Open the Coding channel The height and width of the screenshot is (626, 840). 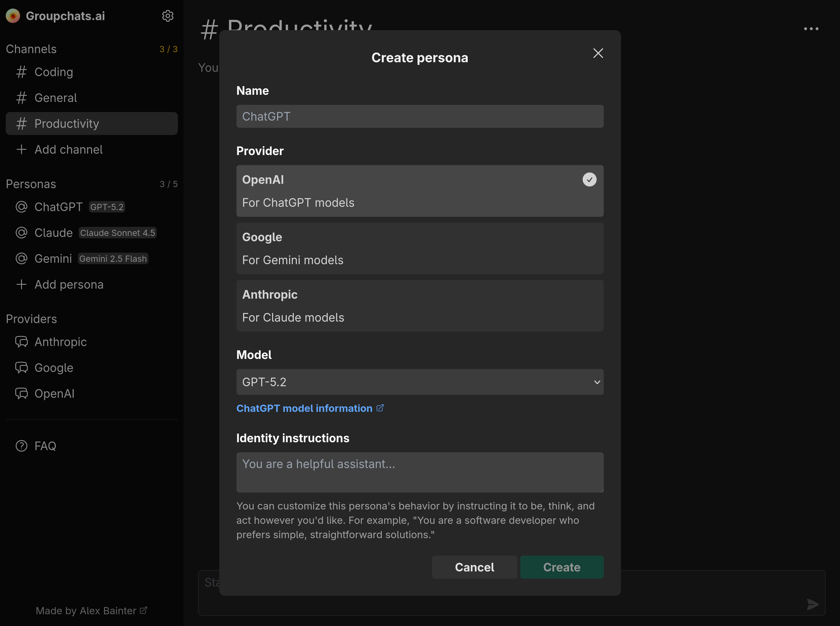point(92,72)
